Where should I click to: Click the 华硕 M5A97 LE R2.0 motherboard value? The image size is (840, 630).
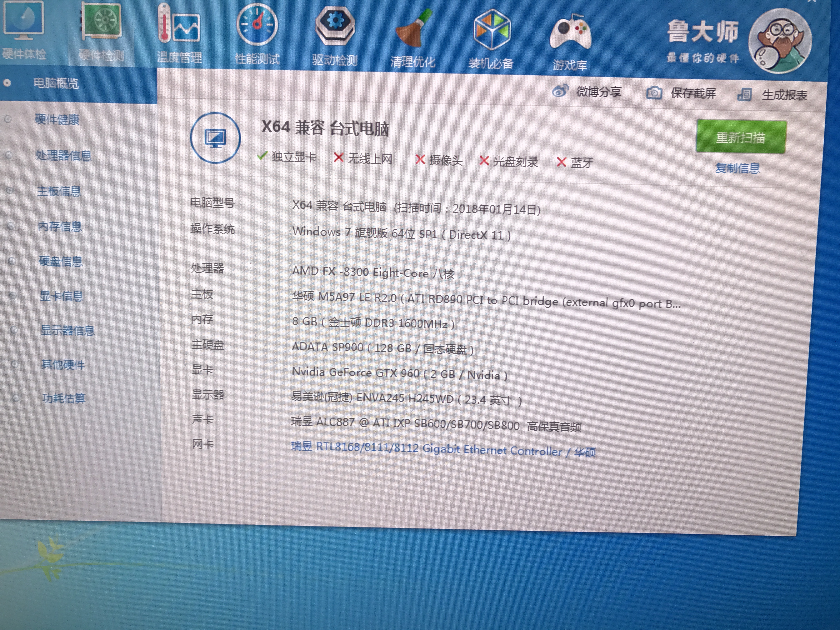click(x=486, y=300)
